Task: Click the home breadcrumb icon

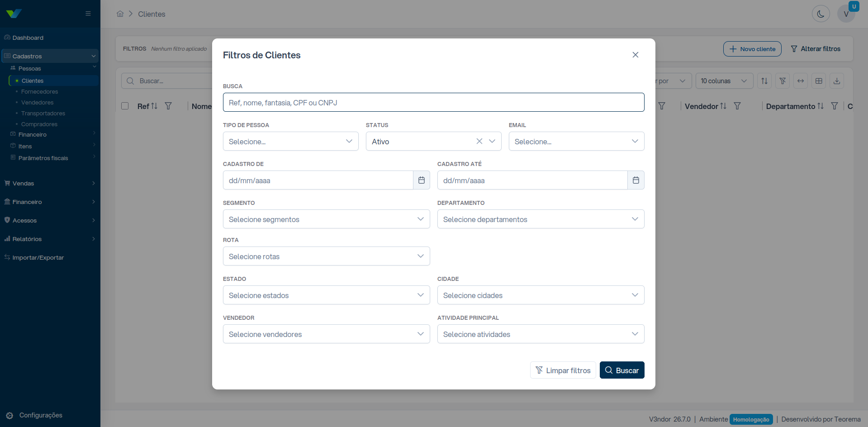Action: coord(120,14)
